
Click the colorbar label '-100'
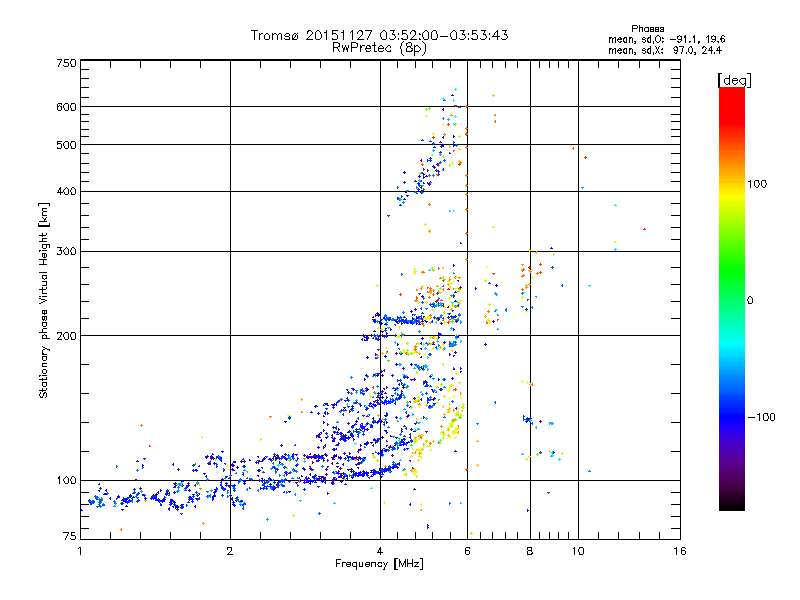click(x=761, y=417)
